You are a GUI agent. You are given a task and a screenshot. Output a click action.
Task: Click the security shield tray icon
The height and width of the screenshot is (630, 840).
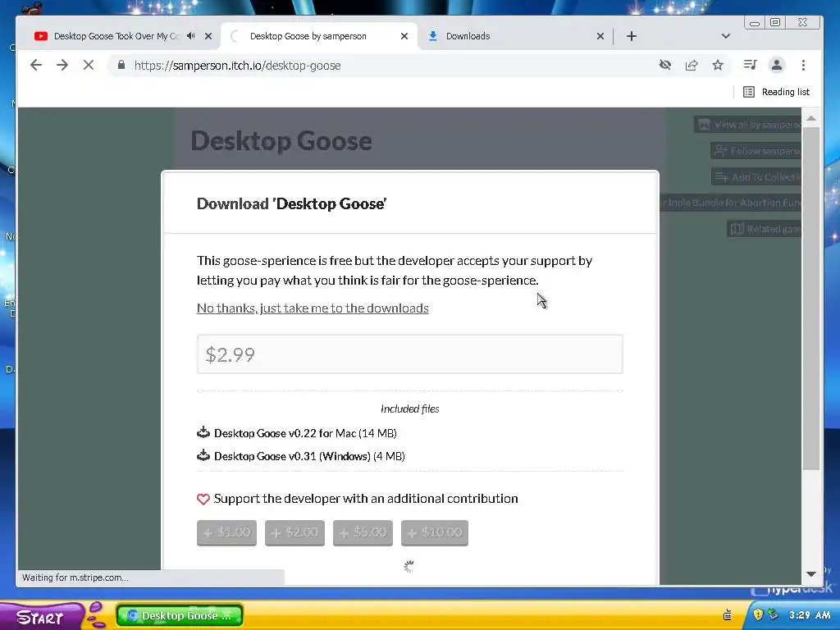pyautogui.click(x=757, y=614)
